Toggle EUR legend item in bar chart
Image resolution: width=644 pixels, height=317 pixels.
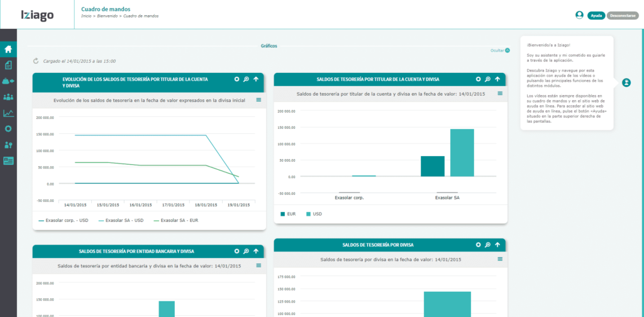click(288, 214)
